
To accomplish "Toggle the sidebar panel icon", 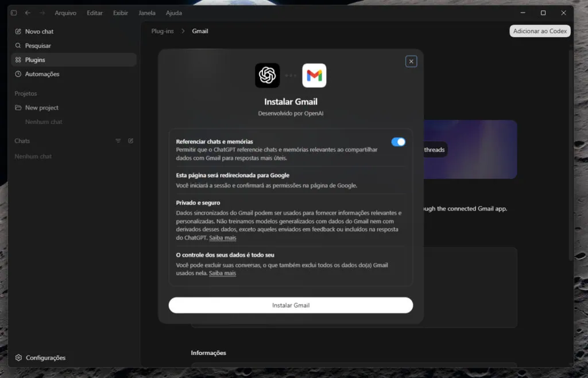I will [x=14, y=13].
